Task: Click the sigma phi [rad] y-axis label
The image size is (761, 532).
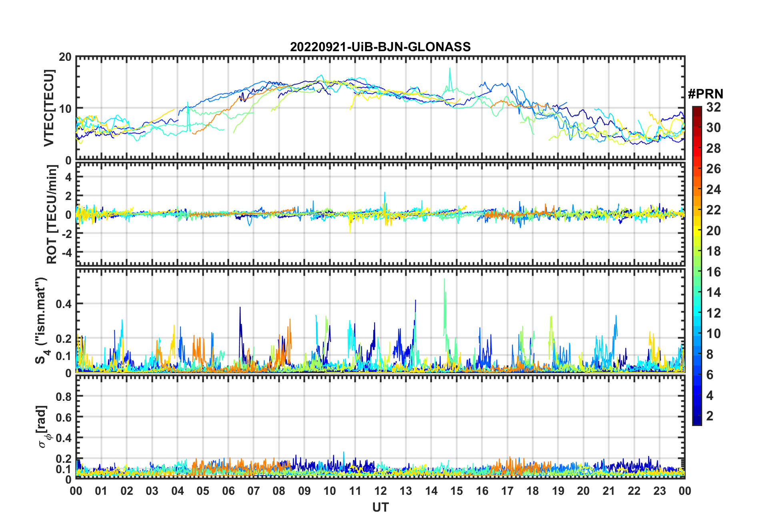Action: point(43,427)
